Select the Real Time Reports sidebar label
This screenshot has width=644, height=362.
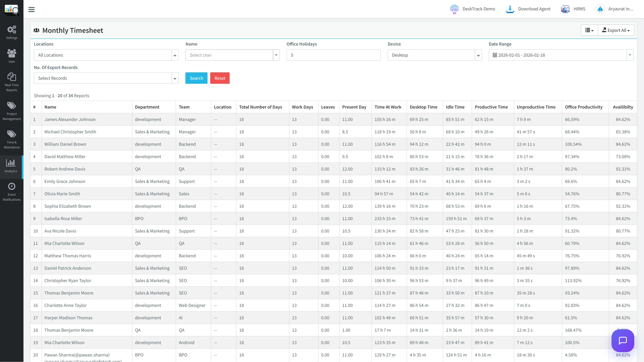(12, 87)
